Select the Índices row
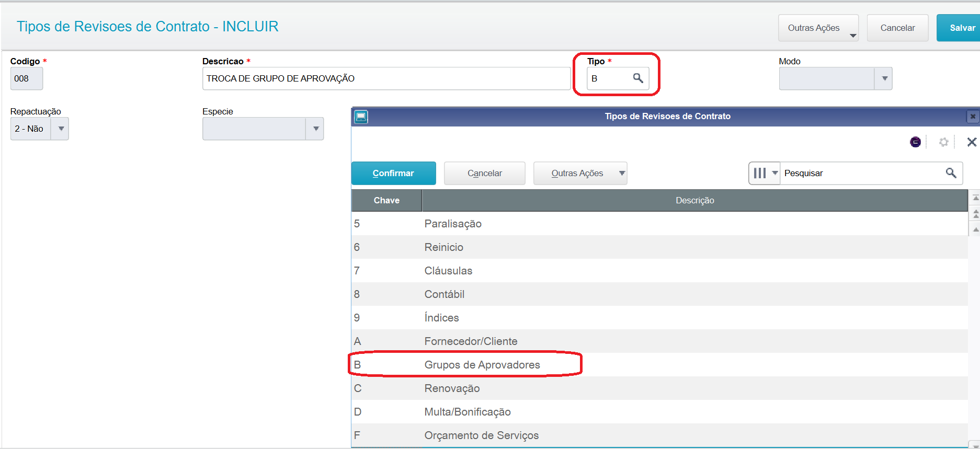980x449 pixels. point(659,318)
